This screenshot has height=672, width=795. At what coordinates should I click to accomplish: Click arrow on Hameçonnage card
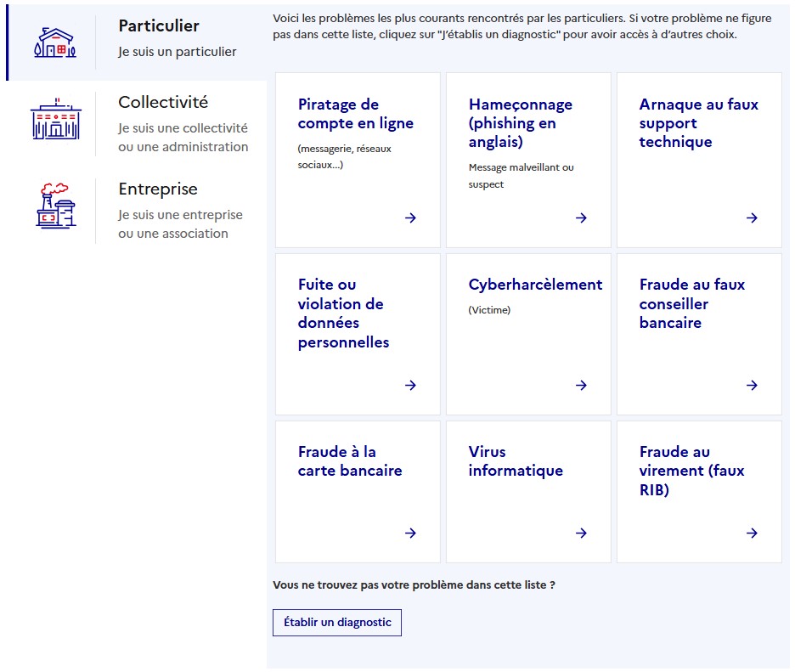point(581,218)
